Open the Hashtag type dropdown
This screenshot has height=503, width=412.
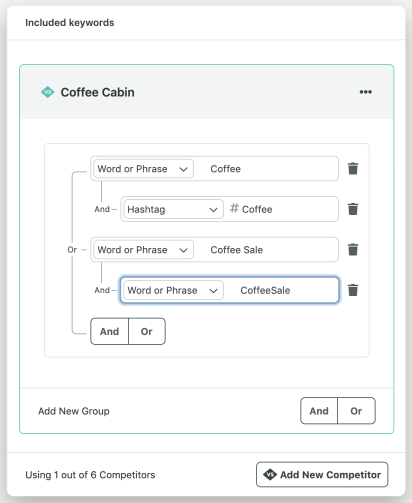(173, 209)
